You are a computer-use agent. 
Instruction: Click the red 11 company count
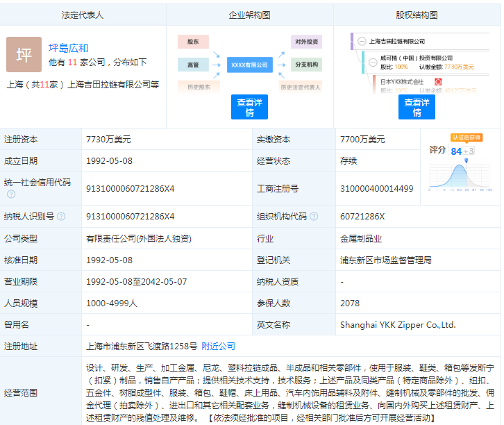click(x=72, y=62)
